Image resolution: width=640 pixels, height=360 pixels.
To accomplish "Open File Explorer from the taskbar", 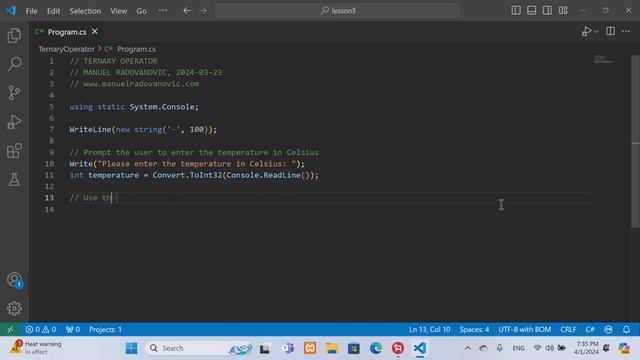I will point(331,348).
